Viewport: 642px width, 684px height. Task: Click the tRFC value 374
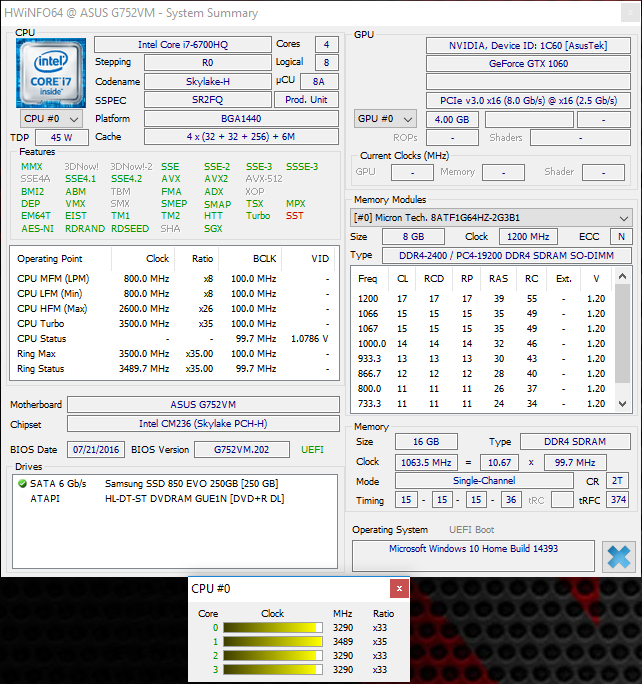tap(618, 500)
